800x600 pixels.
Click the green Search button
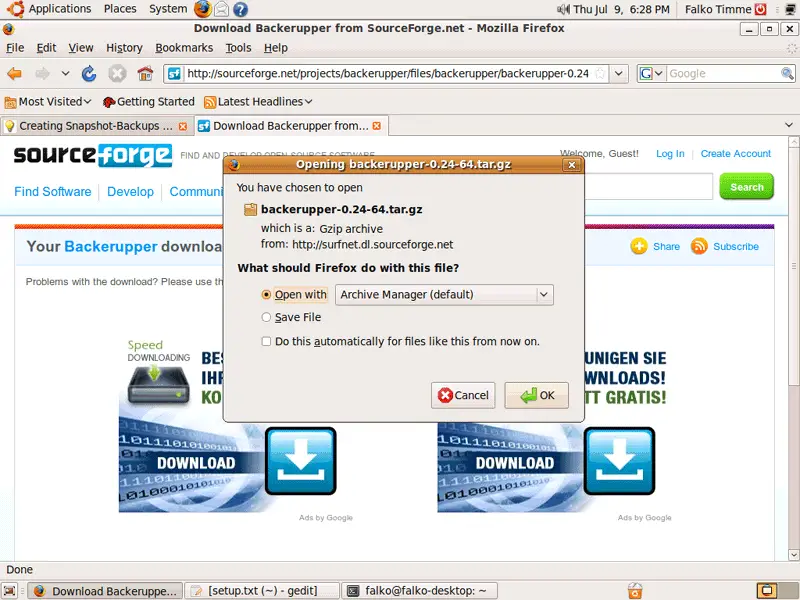(x=746, y=187)
